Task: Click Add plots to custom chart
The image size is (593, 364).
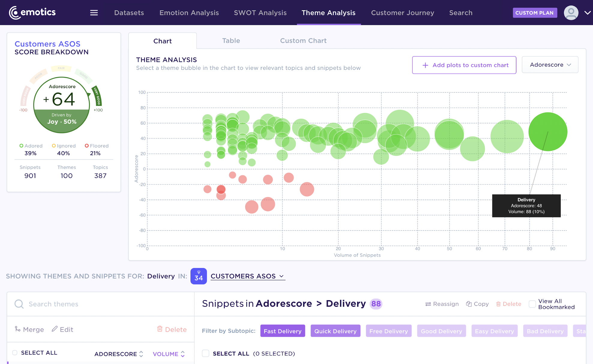Action: coord(464,65)
